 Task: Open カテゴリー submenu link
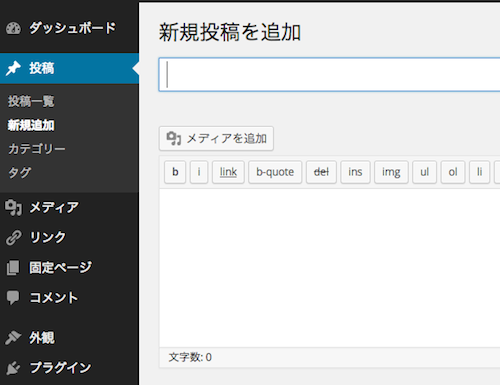pyautogui.click(x=37, y=149)
